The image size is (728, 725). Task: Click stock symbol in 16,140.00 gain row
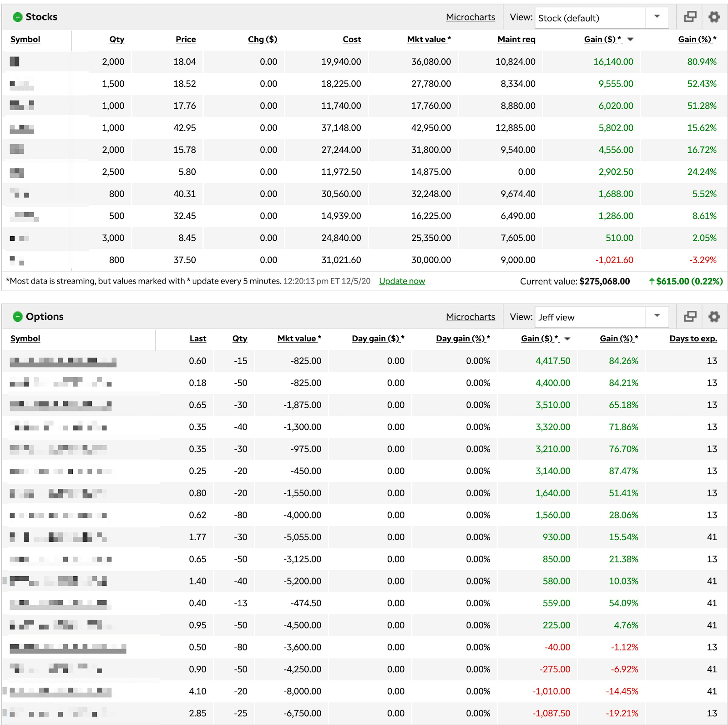15,61
